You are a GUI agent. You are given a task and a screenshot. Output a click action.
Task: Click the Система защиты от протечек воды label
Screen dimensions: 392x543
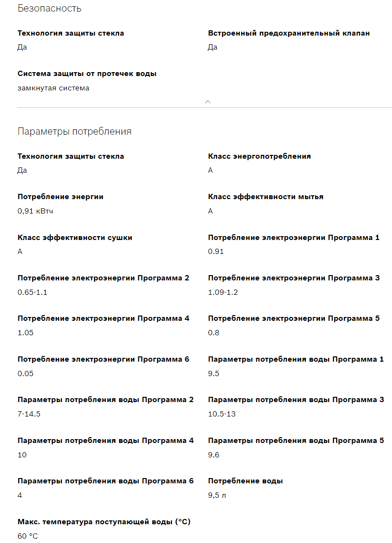[87, 74]
